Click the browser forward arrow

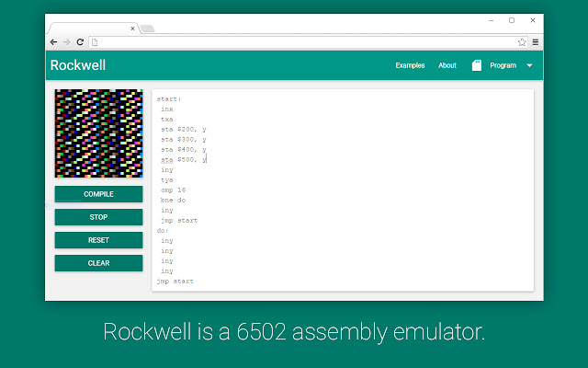(66, 42)
